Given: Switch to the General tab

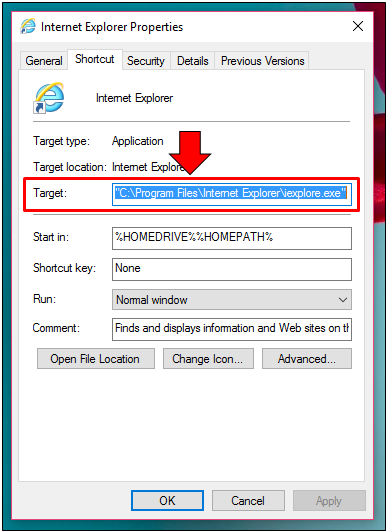Looking at the screenshot, I should [44, 61].
